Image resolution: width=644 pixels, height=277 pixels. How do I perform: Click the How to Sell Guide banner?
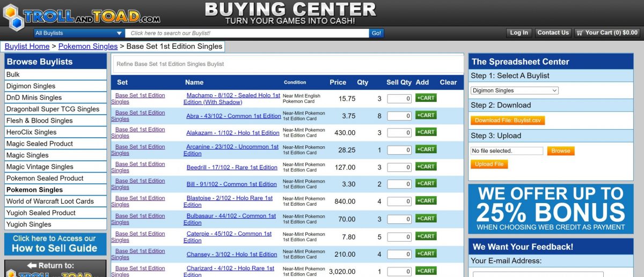coord(55,244)
